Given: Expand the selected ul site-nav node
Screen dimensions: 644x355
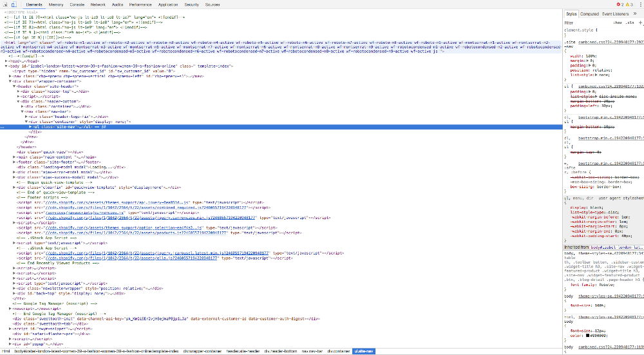Looking at the screenshot, I should [x=30, y=126].
